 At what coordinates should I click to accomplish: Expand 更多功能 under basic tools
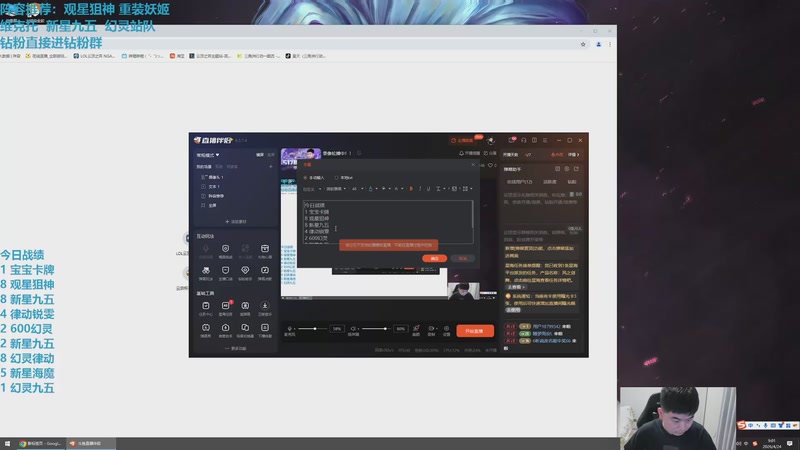pos(235,348)
